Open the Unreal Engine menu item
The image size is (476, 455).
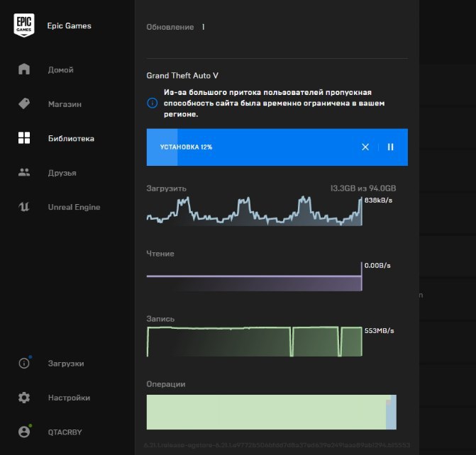coord(74,207)
